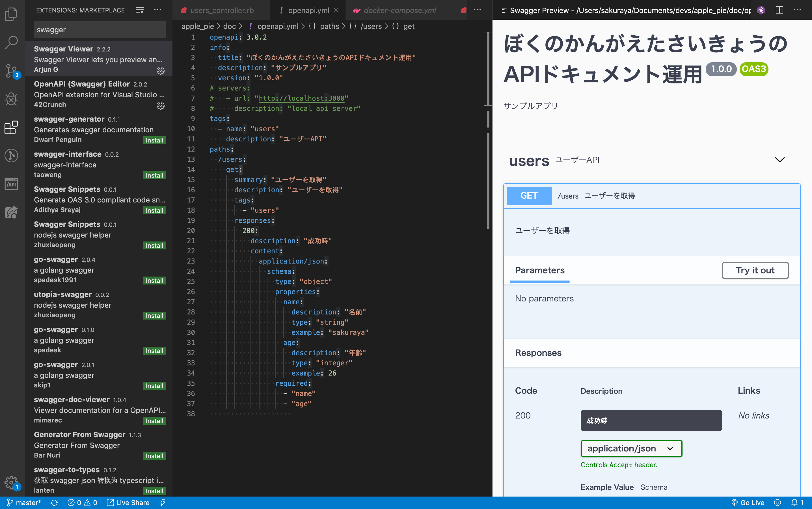Viewport: 812px width, 509px height.
Task: Open Swagger Viewer manage gear icon
Action: [x=161, y=71]
